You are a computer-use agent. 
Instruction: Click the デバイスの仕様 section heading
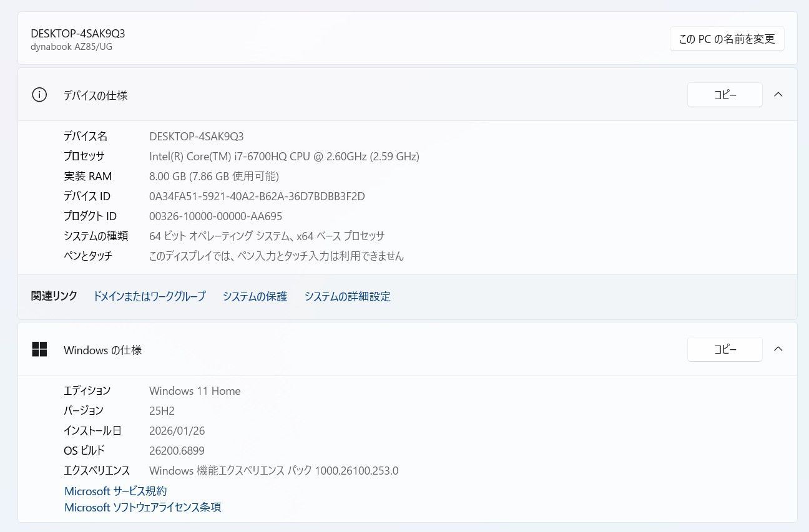96,95
